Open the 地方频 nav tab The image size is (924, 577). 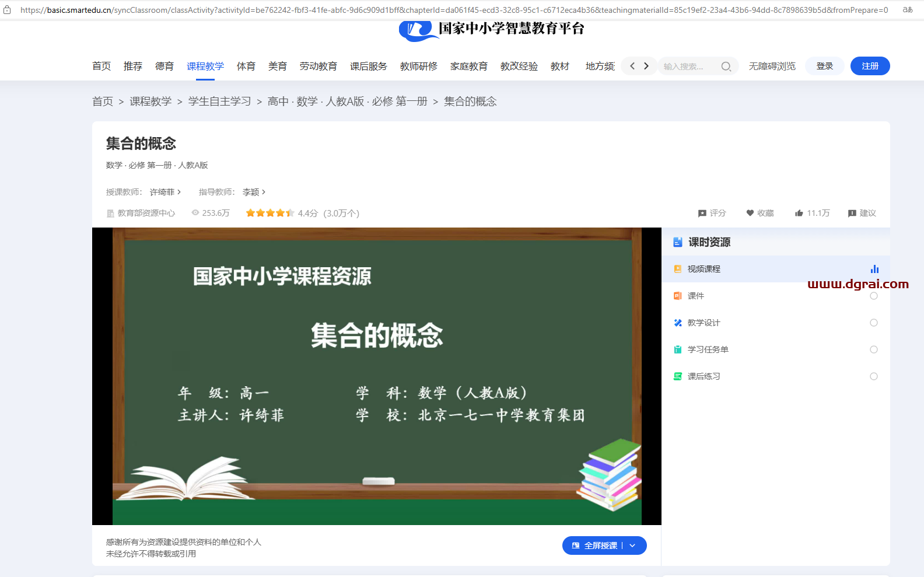[x=600, y=67]
